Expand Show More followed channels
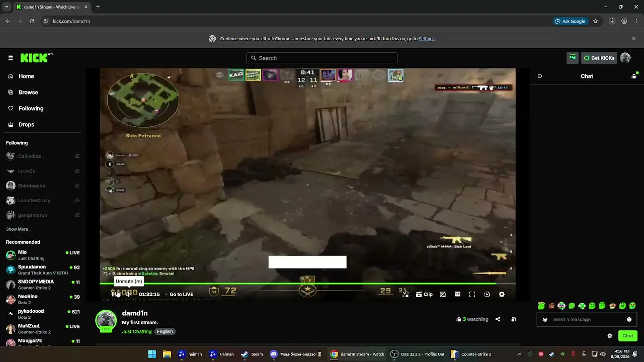Viewport: 644px width, 362px height. [17, 229]
